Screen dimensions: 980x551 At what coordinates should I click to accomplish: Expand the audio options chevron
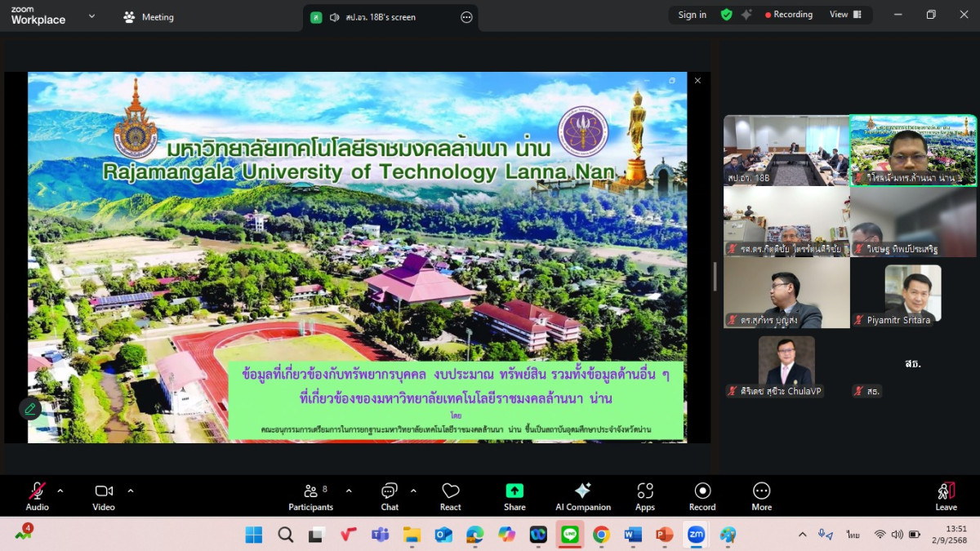pos(60,491)
